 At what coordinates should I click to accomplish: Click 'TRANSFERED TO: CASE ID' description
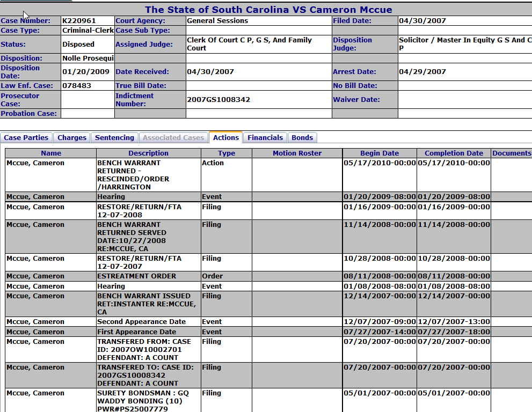point(145,375)
